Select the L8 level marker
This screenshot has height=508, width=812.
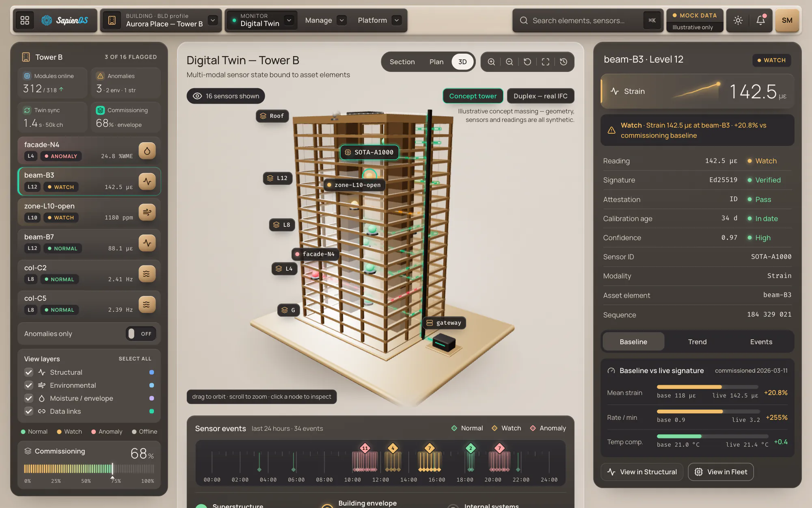(282, 225)
